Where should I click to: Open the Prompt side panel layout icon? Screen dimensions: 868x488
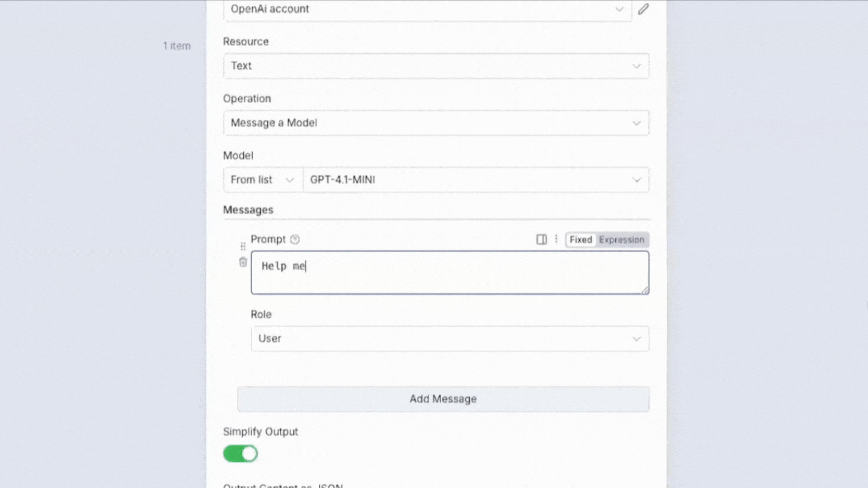coord(541,239)
